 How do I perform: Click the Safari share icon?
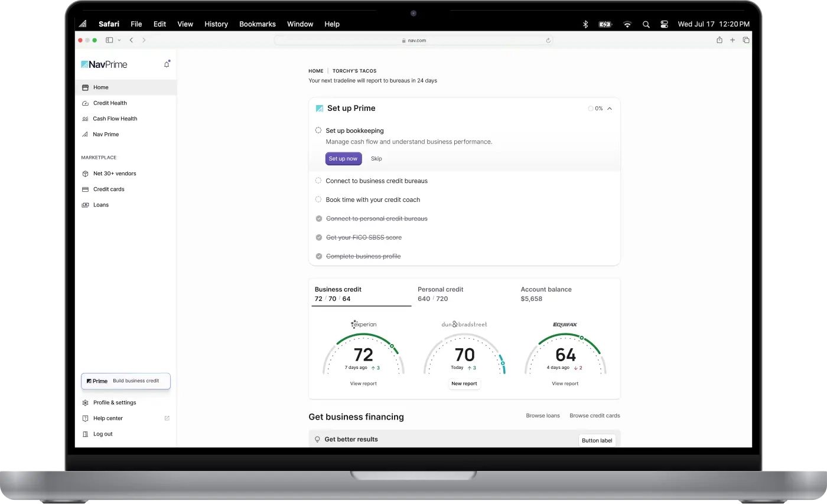pos(719,40)
